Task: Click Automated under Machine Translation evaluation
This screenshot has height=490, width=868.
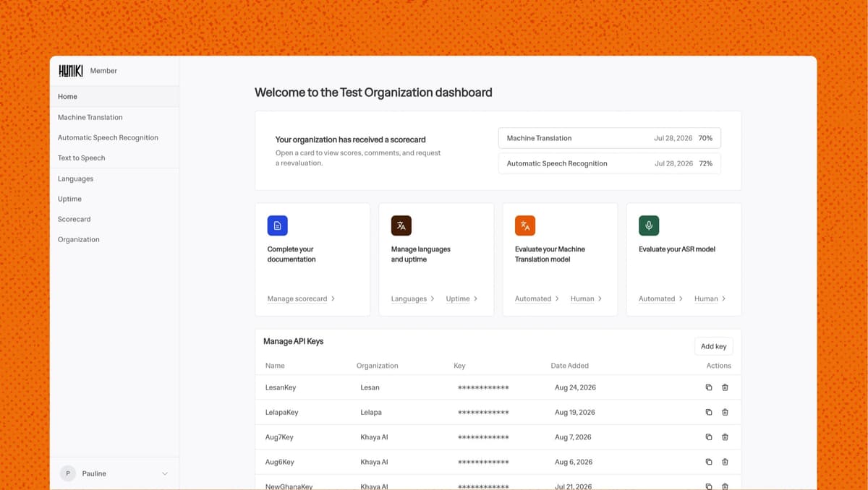Action: point(537,298)
